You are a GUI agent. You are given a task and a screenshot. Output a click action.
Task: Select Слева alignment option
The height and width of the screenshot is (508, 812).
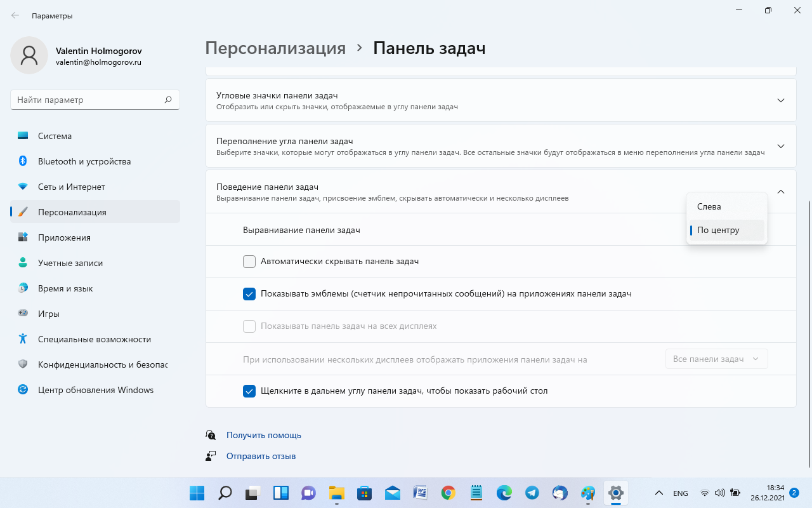click(x=709, y=206)
